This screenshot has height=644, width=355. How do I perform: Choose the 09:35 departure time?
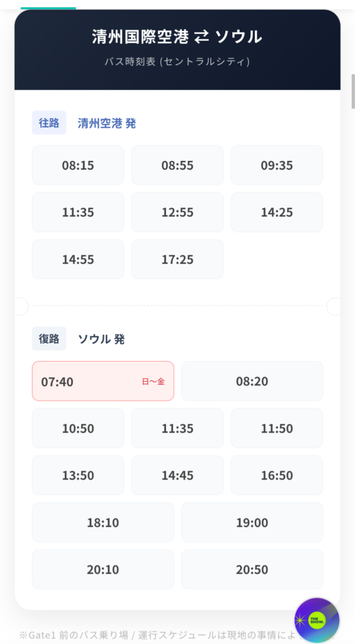point(277,165)
